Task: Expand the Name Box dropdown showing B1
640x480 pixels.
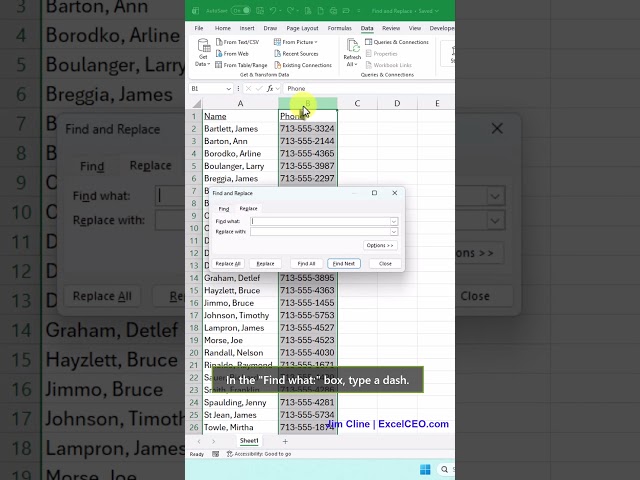Action: click(x=229, y=89)
